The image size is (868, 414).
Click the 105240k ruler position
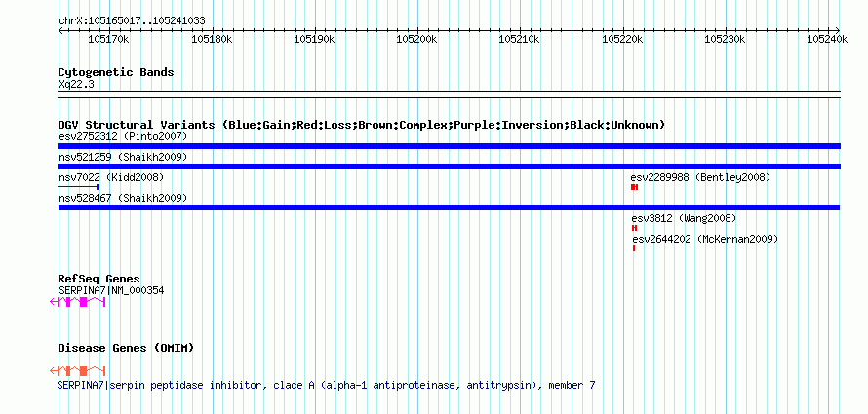[x=827, y=39]
